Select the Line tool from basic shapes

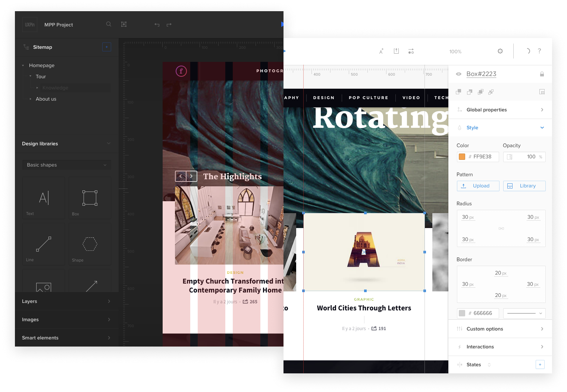[43, 244]
